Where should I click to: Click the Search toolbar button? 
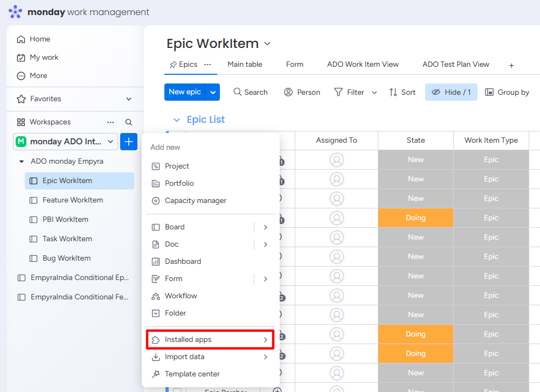coord(251,92)
